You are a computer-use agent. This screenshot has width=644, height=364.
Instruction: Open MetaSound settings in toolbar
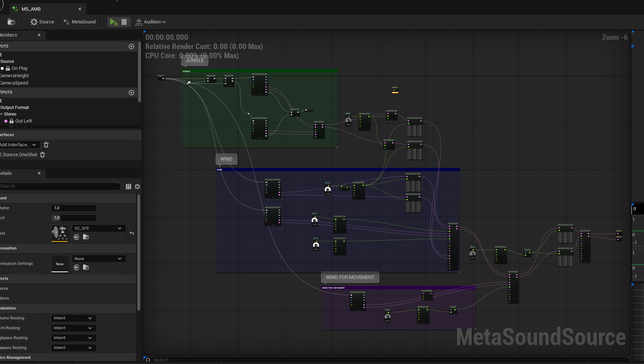click(79, 22)
